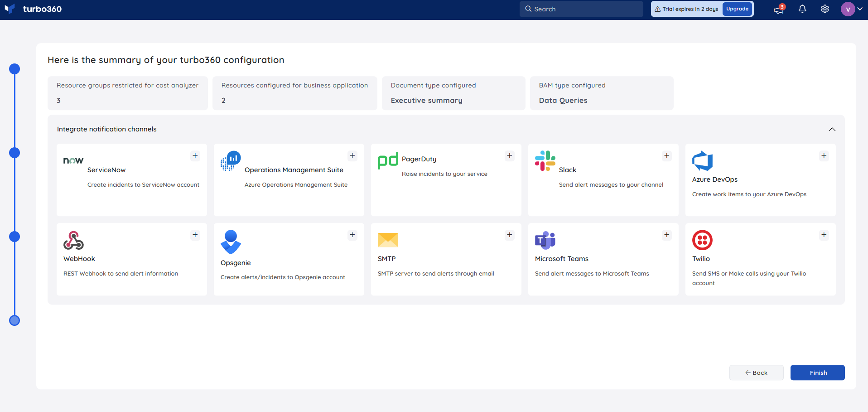Open the announcements megaphone icon

pos(779,9)
